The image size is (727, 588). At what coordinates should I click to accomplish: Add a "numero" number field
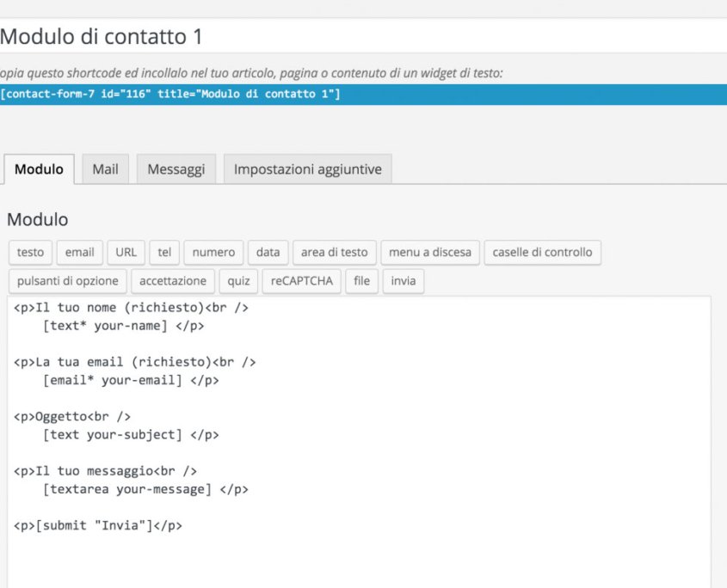[x=213, y=252]
